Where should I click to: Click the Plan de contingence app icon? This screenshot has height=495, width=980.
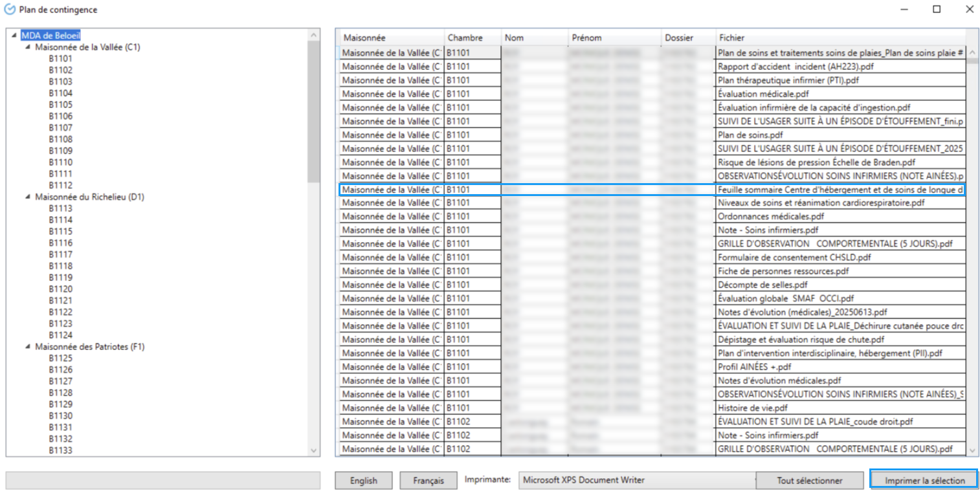coord(10,10)
